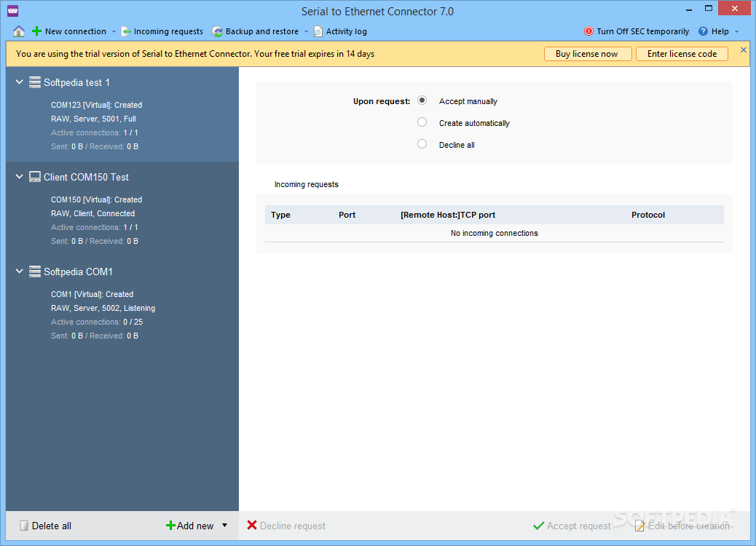
Task: Click the Incoming requests arrow icon
Action: click(126, 32)
